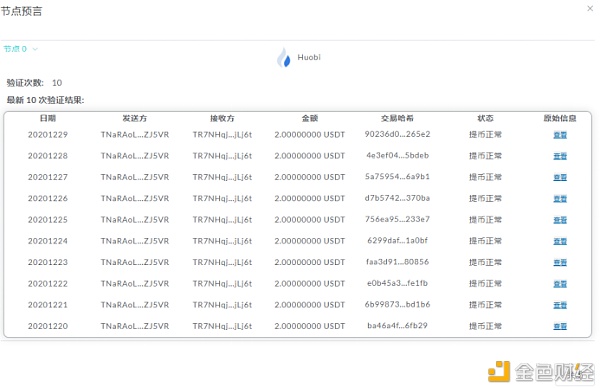The height and width of the screenshot is (388, 600).
Task: Click the 节点预言 dialog title
Action: 21,11
